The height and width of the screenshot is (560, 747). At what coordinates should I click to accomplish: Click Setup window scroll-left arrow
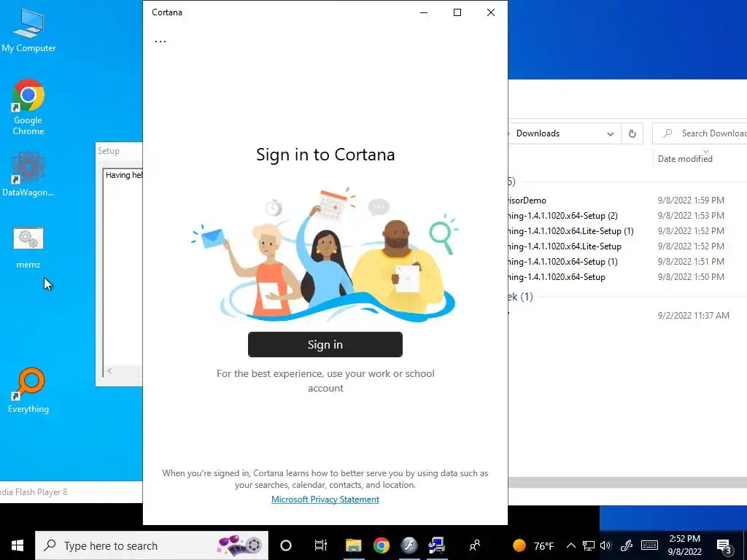coord(109,370)
